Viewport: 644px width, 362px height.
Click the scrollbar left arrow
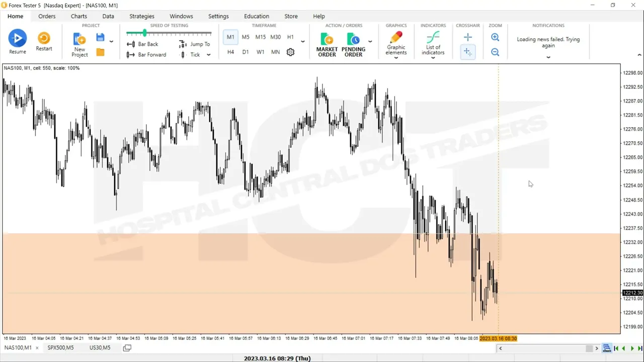[x=500, y=348]
